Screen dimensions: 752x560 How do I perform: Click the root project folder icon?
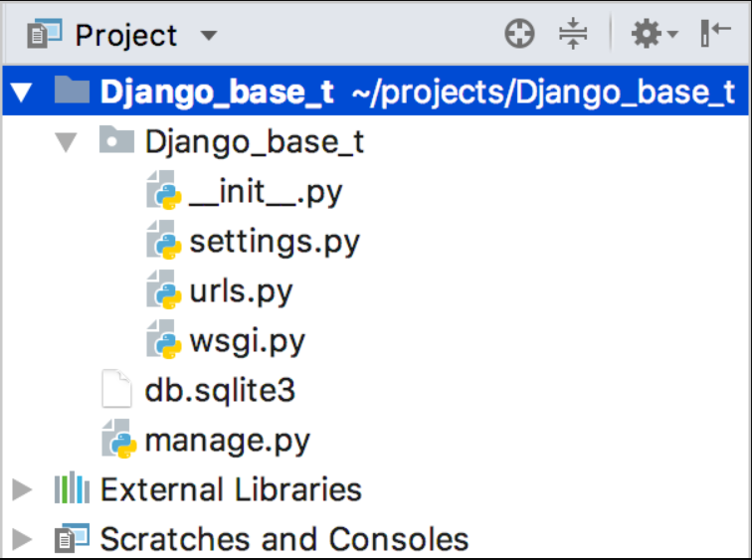coord(72,90)
